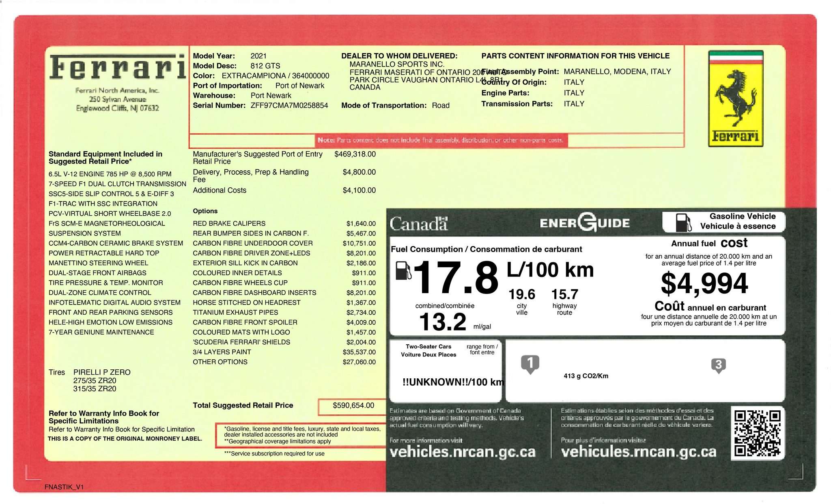Click the Ferrari wordmark logo at top left
Viewport: 831px width, 504px height.
[x=118, y=67]
